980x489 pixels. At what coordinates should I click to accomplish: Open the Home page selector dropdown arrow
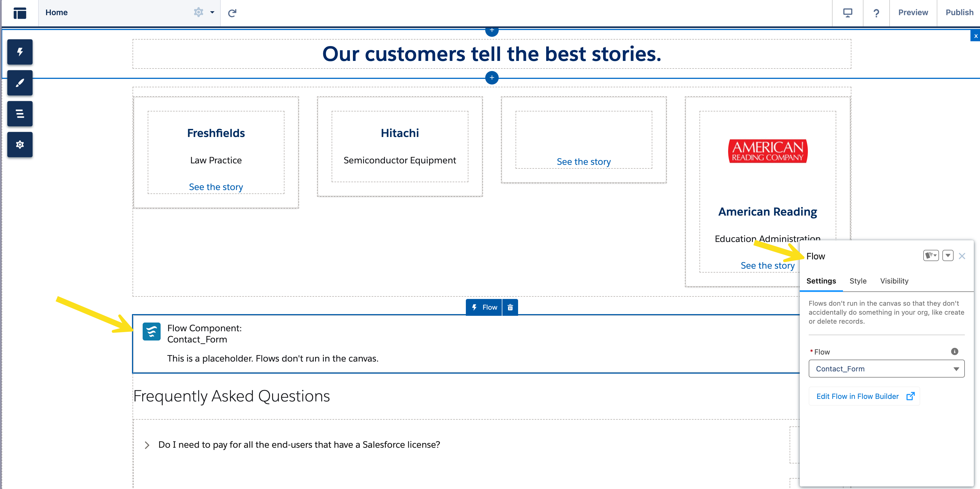tap(212, 12)
